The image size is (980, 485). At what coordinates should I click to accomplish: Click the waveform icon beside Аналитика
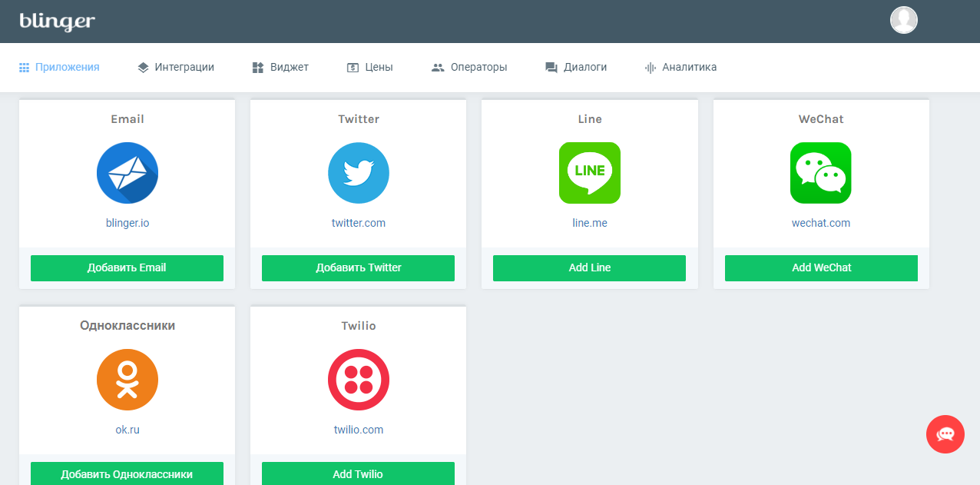650,68
